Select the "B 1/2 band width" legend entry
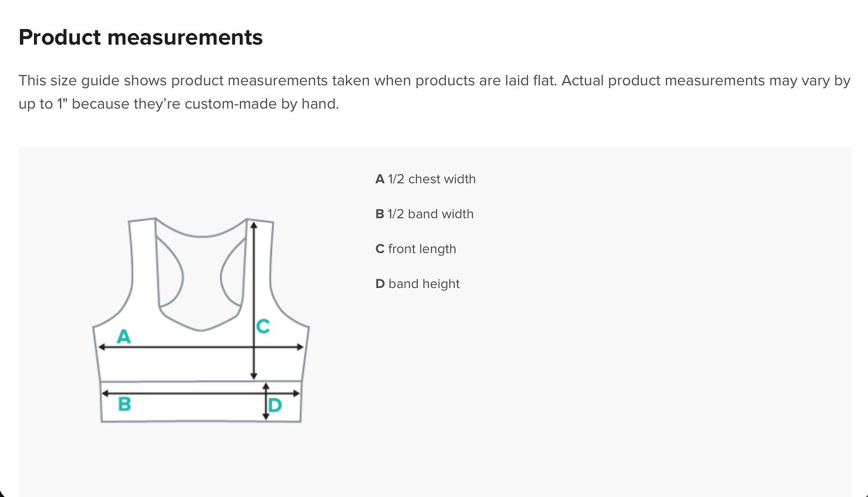 (x=424, y=214)
